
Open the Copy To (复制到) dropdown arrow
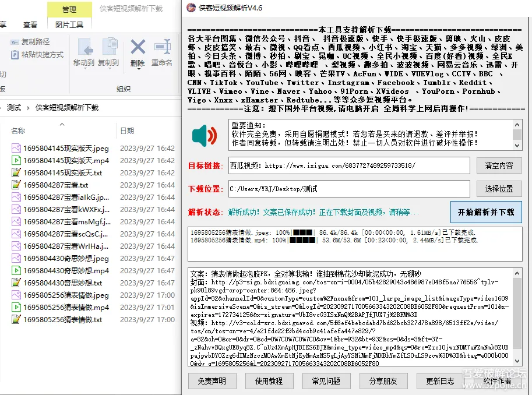(110, 69)
